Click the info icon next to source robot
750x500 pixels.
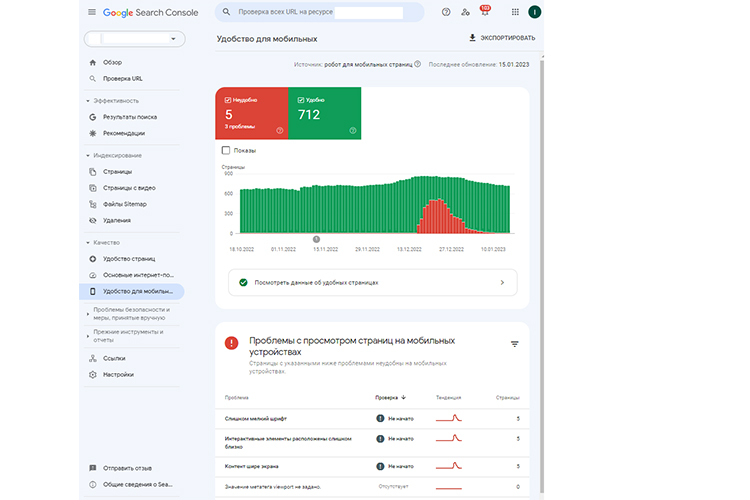pyautogui.click(x=418, y=64)
